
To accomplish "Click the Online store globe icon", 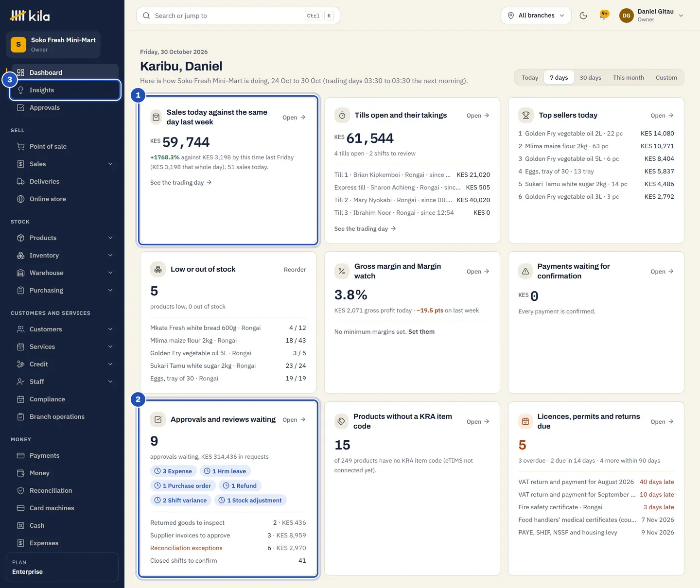I will 20,199.
